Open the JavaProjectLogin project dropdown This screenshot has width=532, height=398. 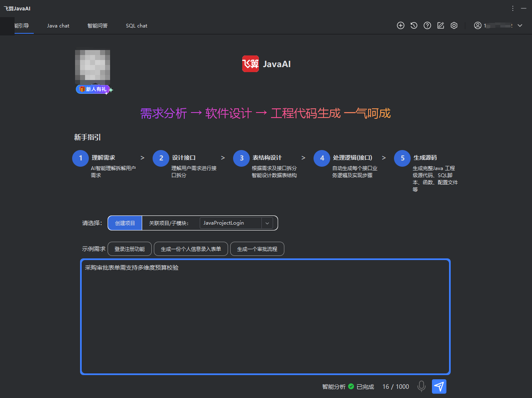pos(236,223)
